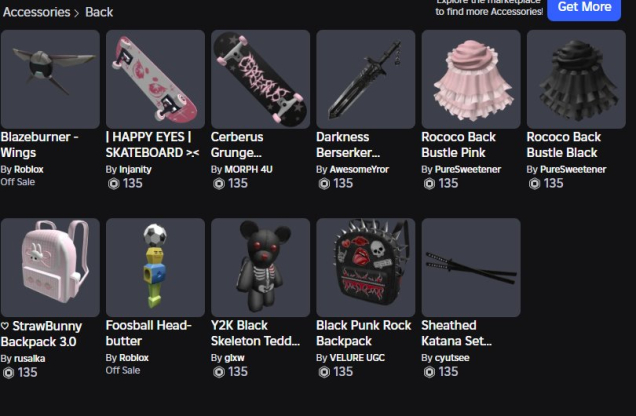Select Rococo Back Bustle Black thumbnail

coord(576,79)
